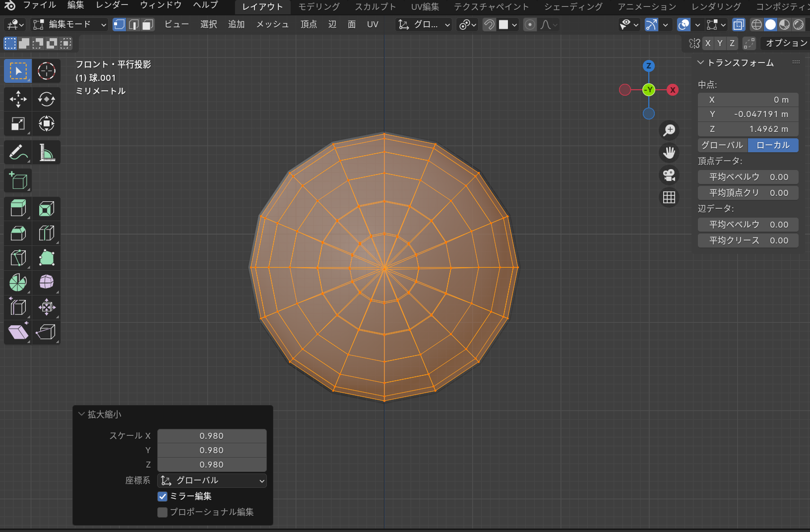Click the グローバル button in transform panel
This screenshot has height=532, width=810.
pyautogui.click(x=722, y=145)
